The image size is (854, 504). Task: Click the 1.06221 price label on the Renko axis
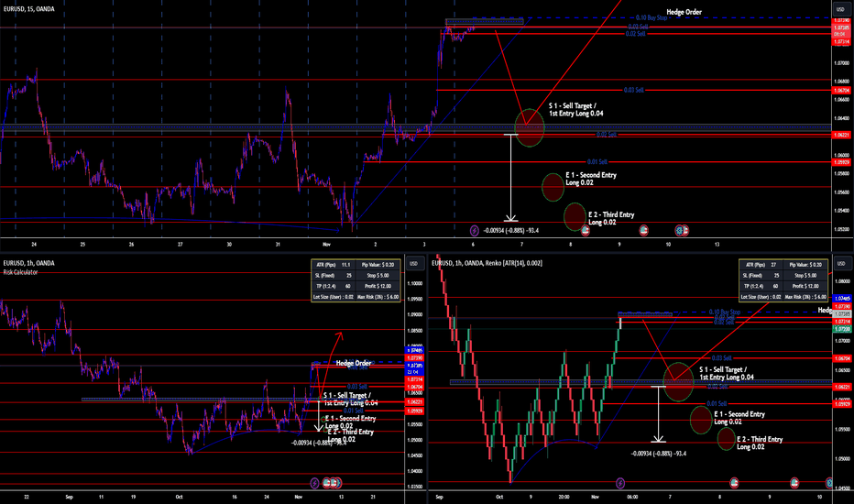(842, 387)
